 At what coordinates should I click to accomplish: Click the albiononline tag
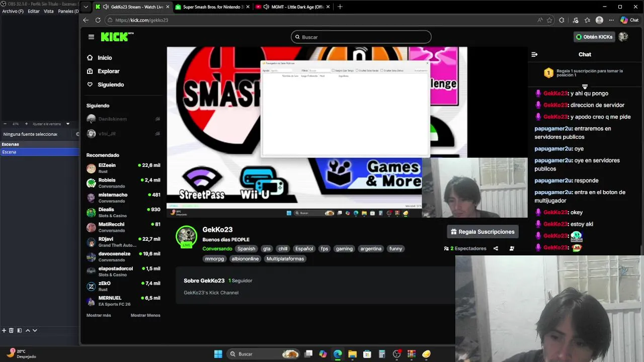pyautogui.click(x=245, y=259)
